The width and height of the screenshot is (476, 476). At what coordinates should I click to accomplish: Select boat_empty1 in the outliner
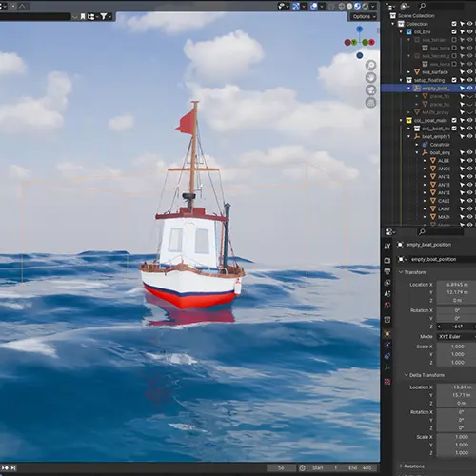pos(435,136)
